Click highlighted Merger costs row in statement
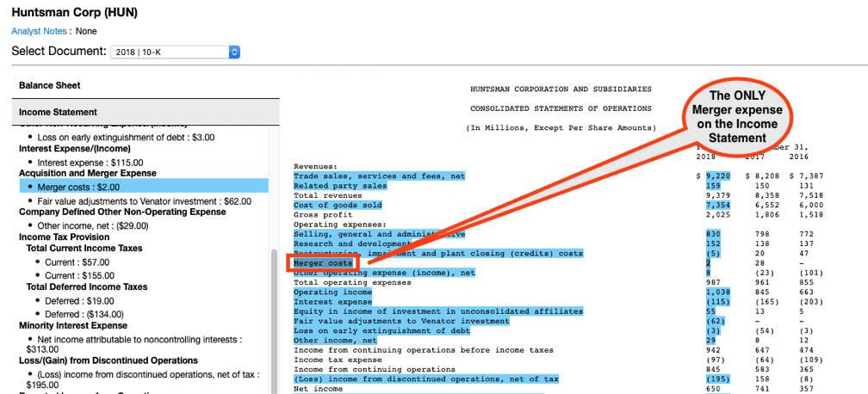Image resolution: width=868 pixels, height=394 pixels. [x=323, y=263]
